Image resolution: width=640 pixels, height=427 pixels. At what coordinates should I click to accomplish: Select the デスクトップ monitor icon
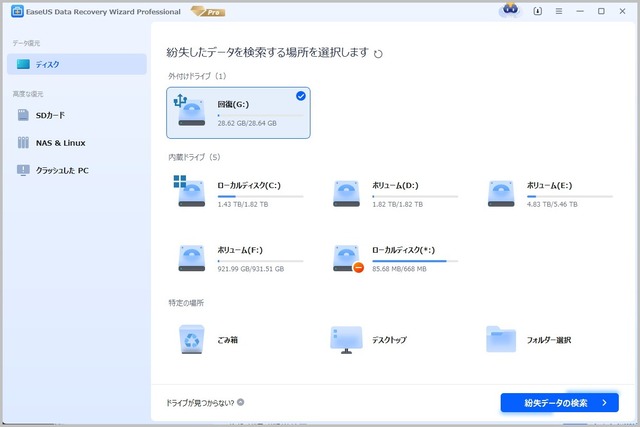coord(346,340)
